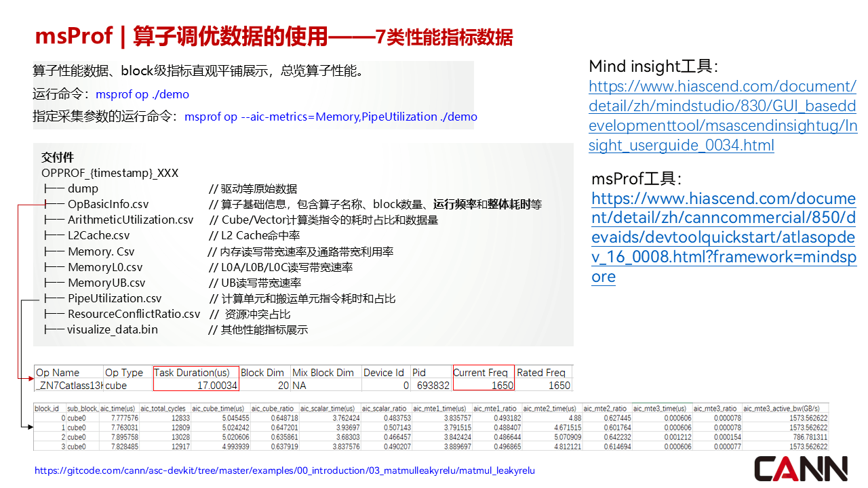The image size is (868, 488).
Task: Click the '_ZN7Catlass13k' op name cell
Action: tap(69, 385)
